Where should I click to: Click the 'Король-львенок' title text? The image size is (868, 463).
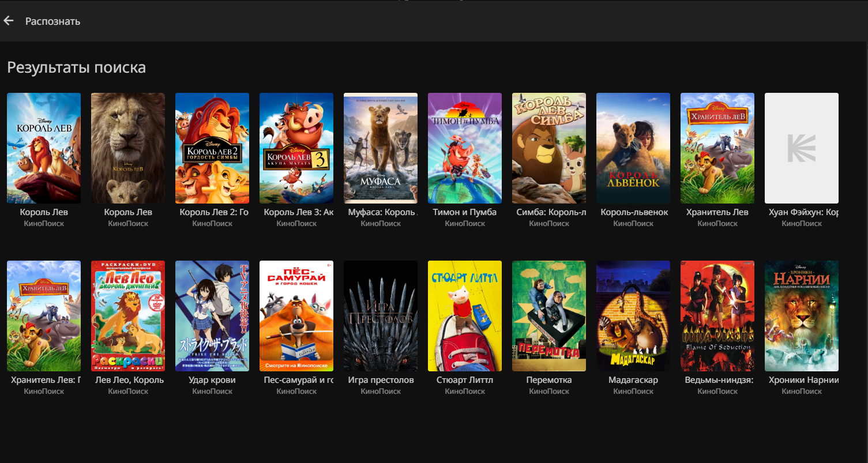tap(633, 212)
